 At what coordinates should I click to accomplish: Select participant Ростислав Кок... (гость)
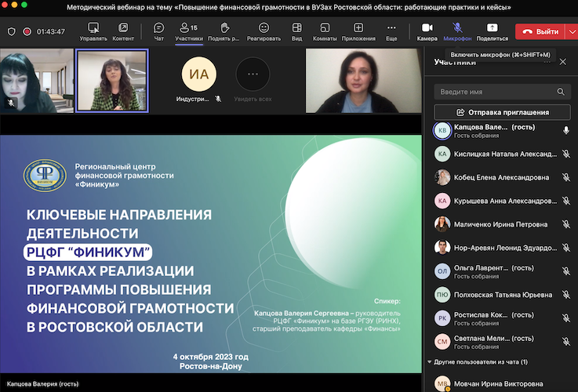click(x=502, y=318)
